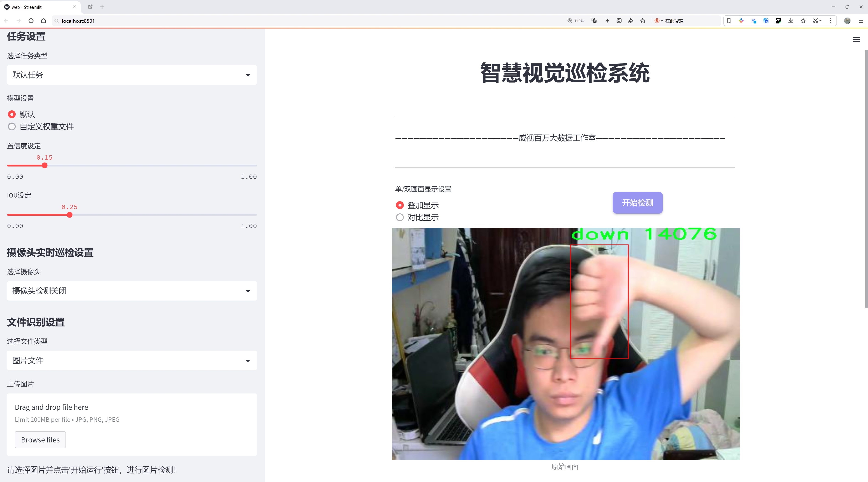868x482 pixels.
Task: Select the 叠加显示 radio option
Action: point(417,205)
